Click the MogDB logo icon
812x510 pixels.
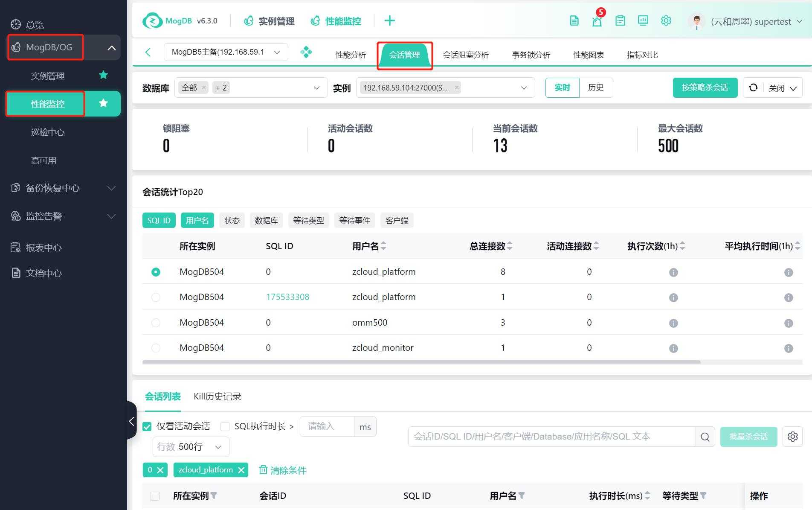coord(152,20)
